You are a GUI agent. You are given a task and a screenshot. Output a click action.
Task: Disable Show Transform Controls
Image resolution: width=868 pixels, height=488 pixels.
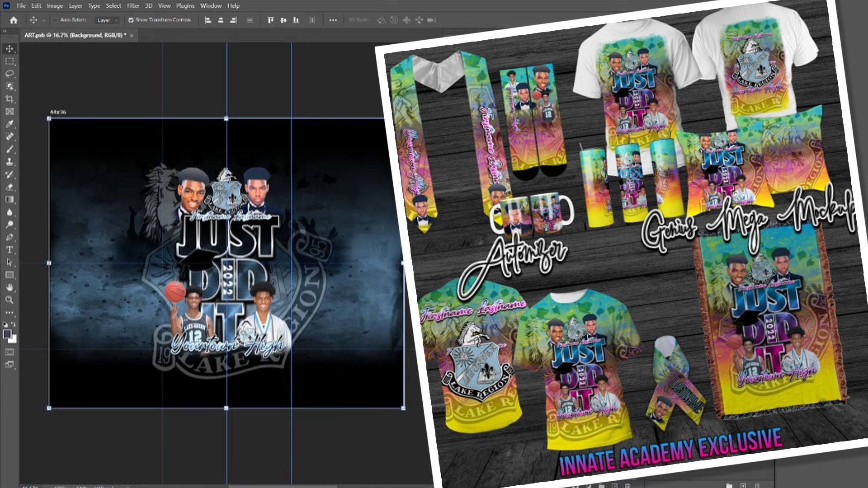coord(131,20)
